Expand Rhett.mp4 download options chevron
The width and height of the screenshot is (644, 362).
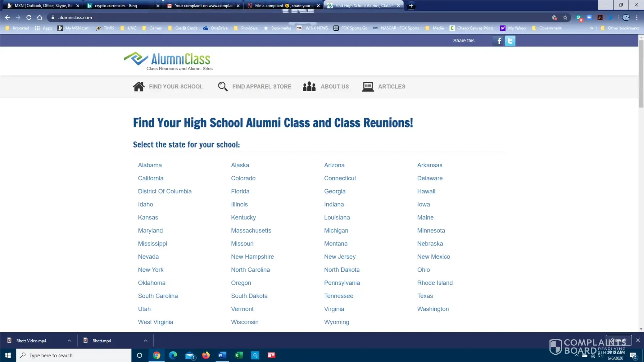click(145, 341)
